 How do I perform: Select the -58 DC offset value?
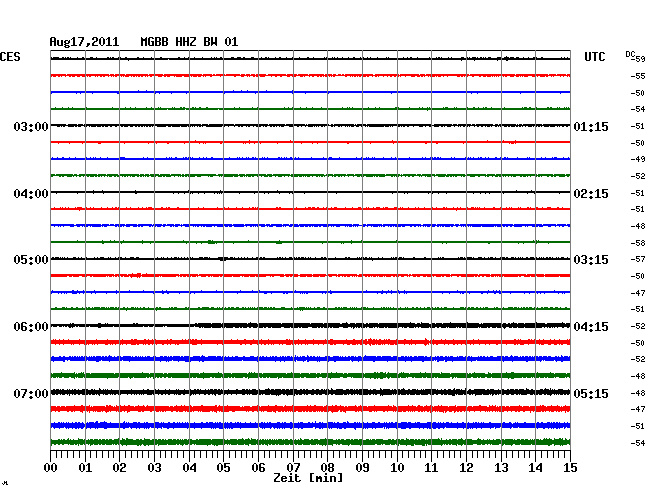[638, 243]
